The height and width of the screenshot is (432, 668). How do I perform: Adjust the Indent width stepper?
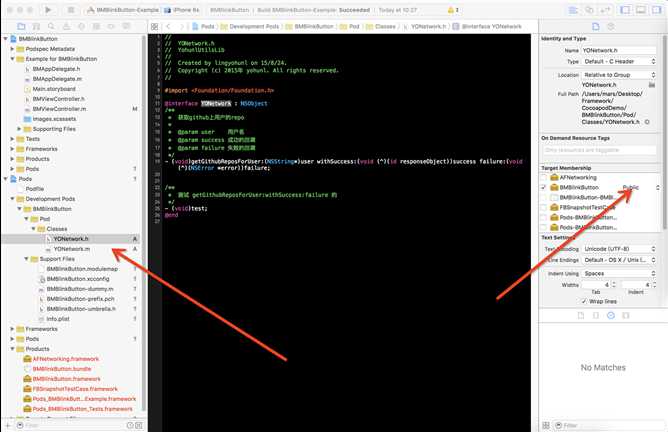(x=654, y=284)
